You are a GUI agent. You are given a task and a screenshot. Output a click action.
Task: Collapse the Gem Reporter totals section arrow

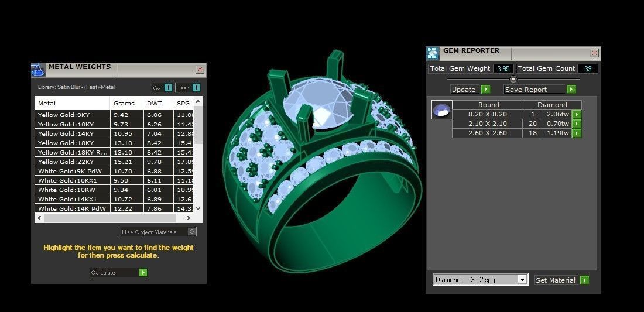513,79
